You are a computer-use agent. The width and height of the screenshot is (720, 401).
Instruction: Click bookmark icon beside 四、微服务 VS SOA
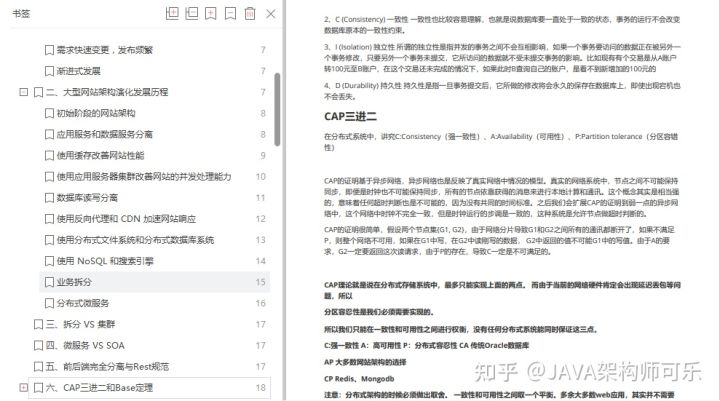click(x=39, y=346)
